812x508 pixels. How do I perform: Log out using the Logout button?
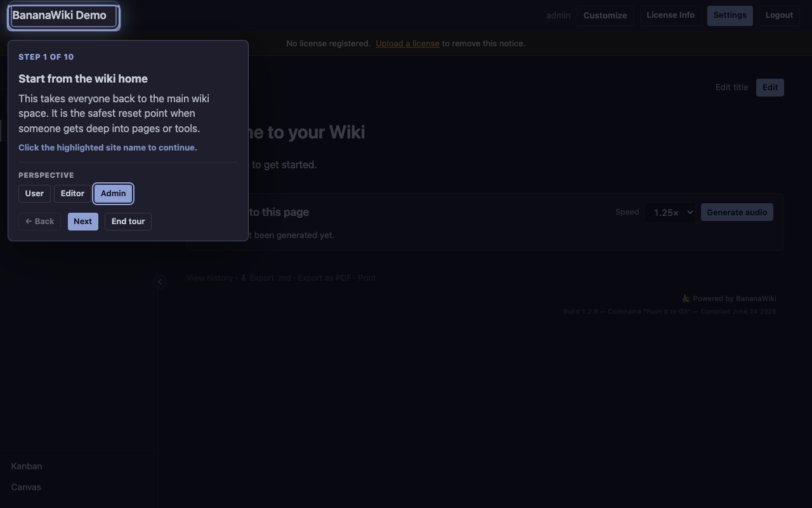(x=779, y=15)
